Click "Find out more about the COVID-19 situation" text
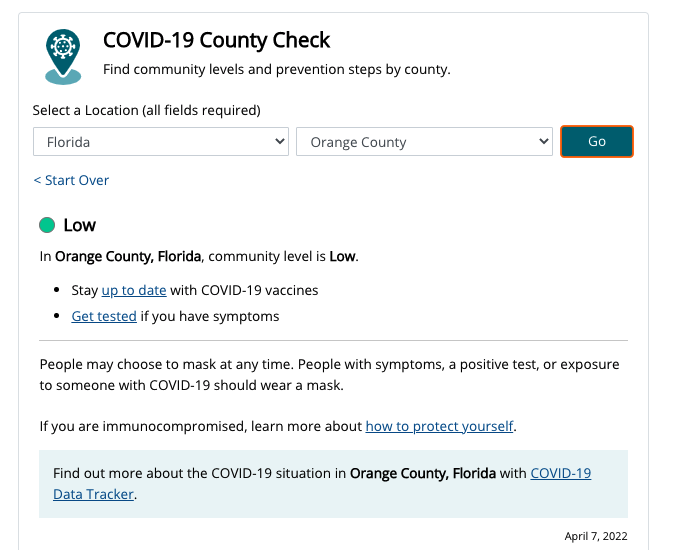The image size is (676, 550). (x=200, y=473)
